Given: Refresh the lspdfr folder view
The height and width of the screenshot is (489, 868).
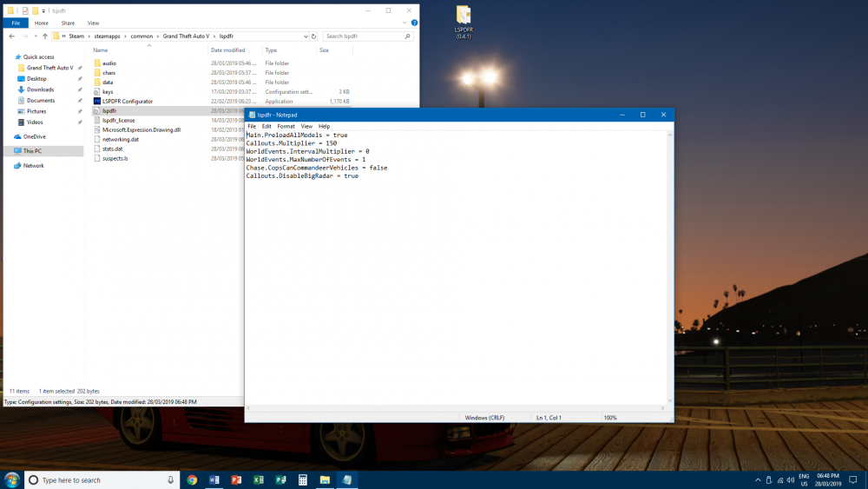Looking at the screenshot, I should pyautogui.click(x=315, y=36).
